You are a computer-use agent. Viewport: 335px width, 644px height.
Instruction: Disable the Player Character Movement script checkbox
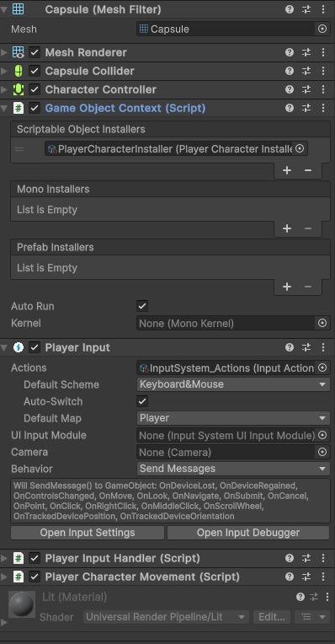[x=35, y=577]
